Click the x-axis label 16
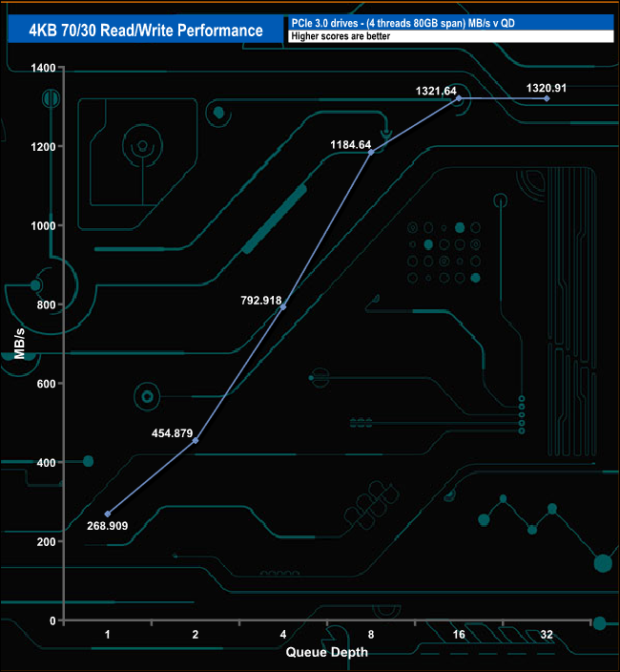620x672 pixels. click(x=459, y=634)
